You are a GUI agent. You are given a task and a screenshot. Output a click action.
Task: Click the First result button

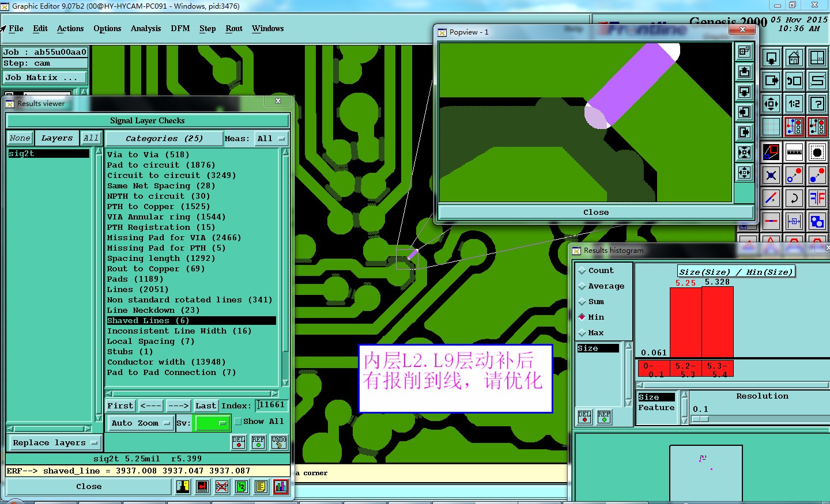[120, 406]
